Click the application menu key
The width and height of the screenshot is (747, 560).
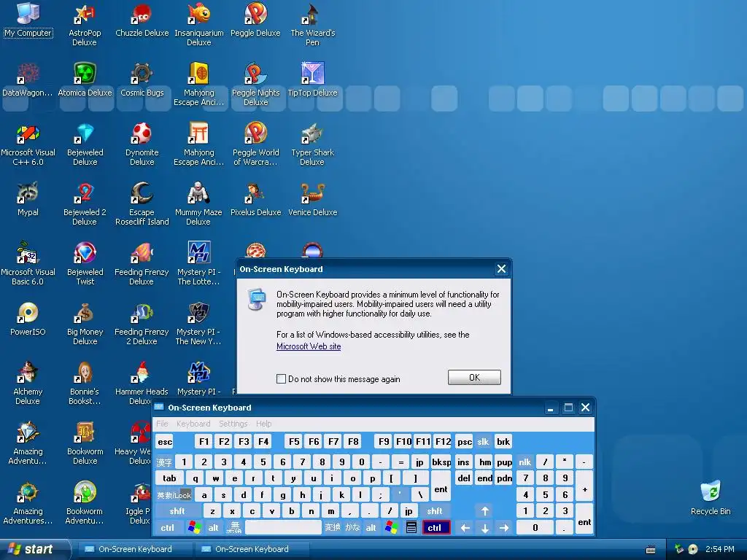click(x=411, y=528)
